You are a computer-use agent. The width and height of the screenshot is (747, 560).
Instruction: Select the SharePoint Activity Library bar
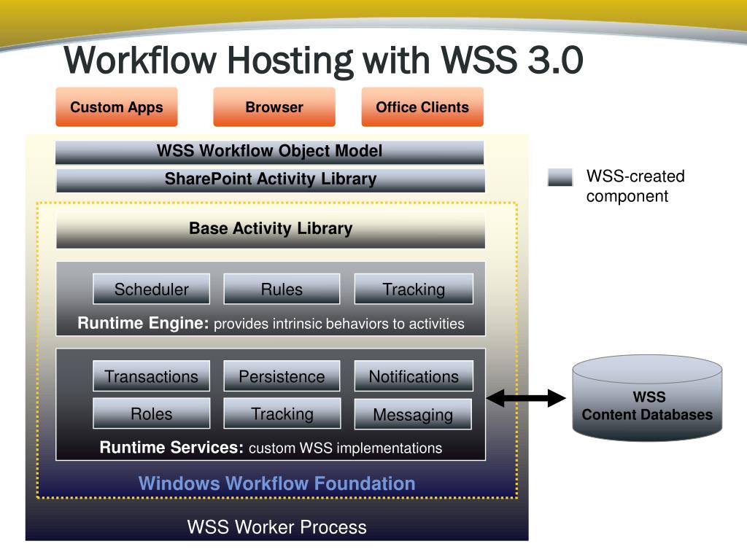271,180
